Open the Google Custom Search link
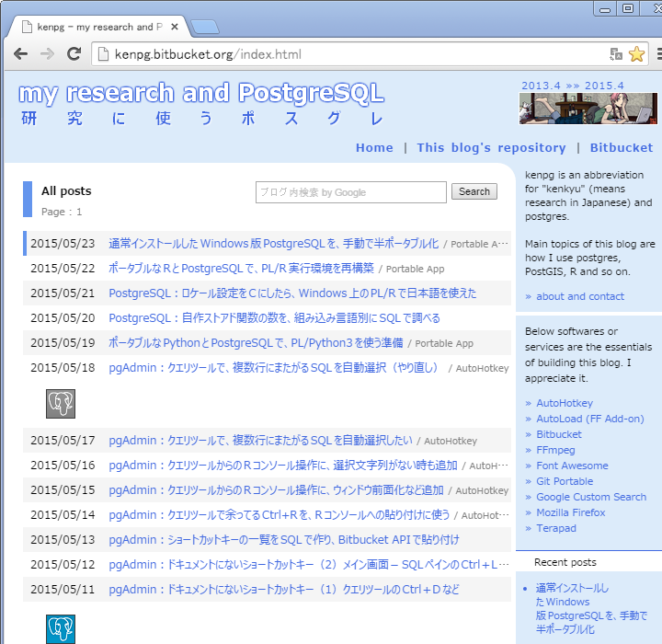This screenshot has height=644, width=662. click(x=591, y=497)
